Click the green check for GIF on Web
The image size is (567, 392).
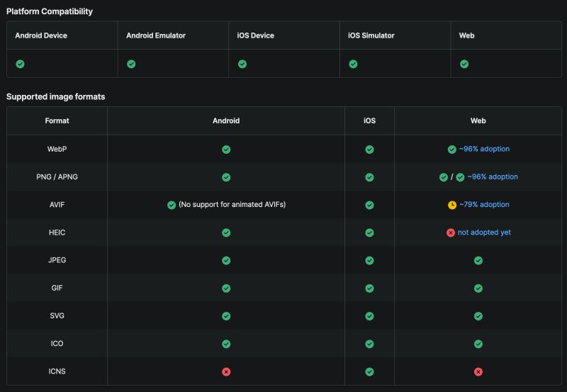478,289
